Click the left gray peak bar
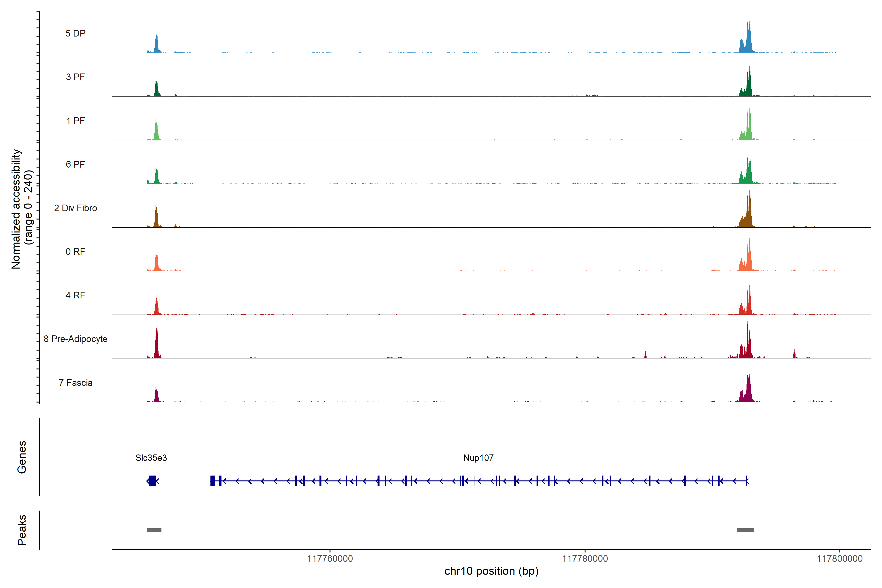Viewport: 882px width, 588px height. 154,530
